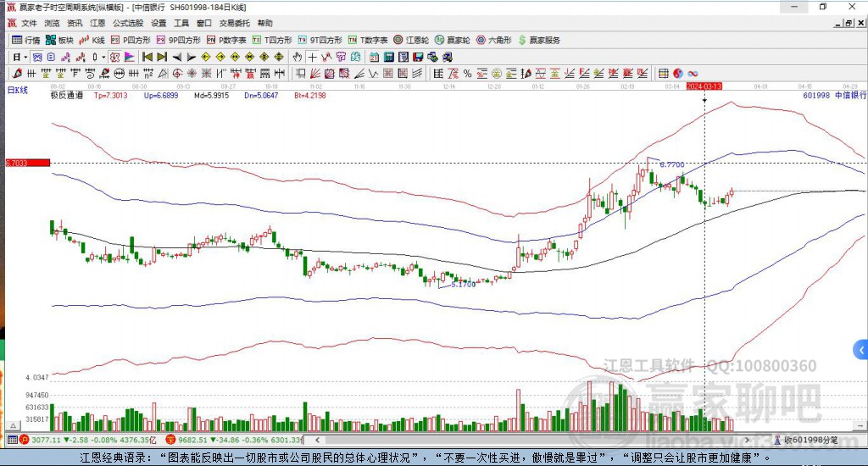868x466 pixels.
Task: Open the 赢家轮 tool
Action: (x=453, y=40)
